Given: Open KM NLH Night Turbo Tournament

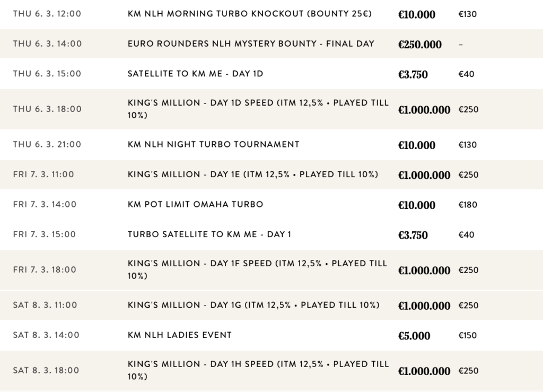Looking at the screenshot, I should click(213, 144).
